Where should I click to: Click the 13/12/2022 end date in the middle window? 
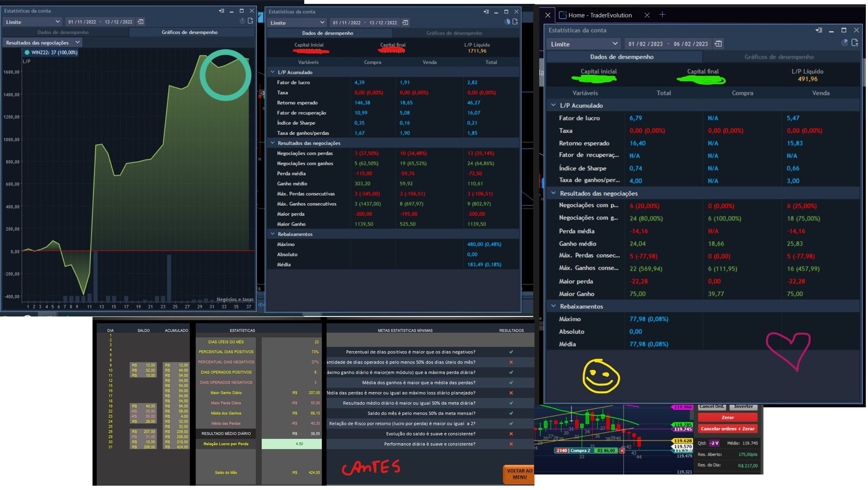[383, 22]
